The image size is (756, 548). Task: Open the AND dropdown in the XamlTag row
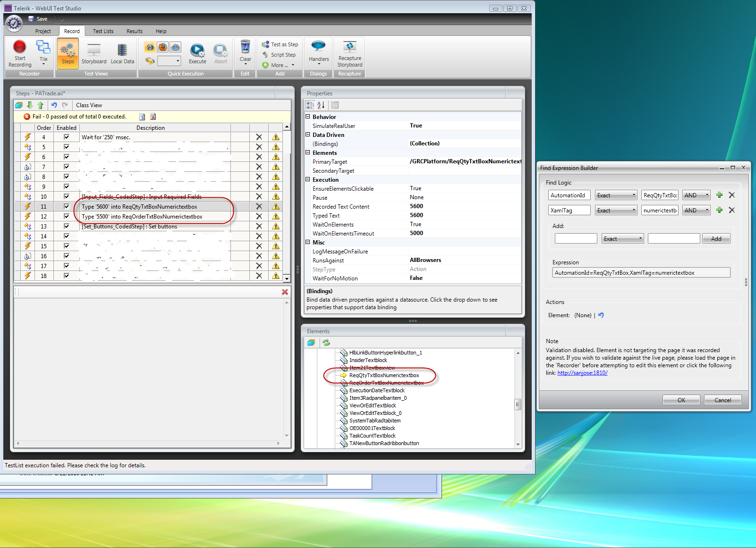coord(697,210)
